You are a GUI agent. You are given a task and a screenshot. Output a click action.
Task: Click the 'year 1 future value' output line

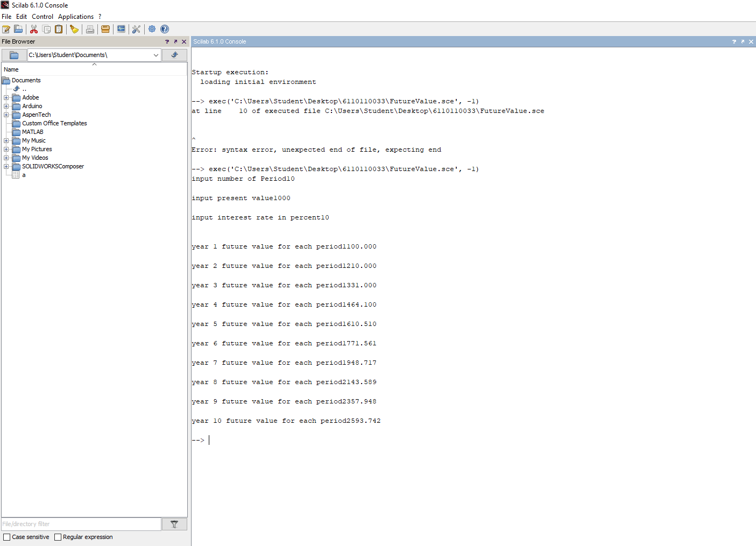tap(284, 246)
